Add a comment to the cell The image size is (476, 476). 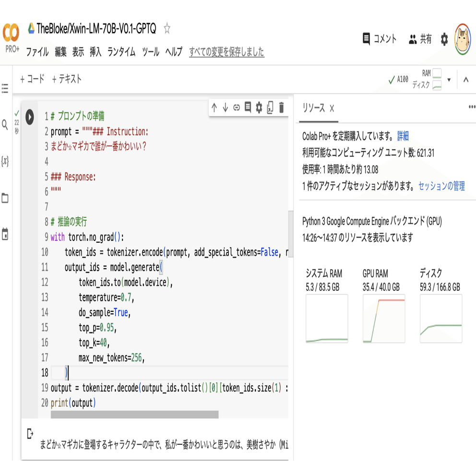coord(248,107)
